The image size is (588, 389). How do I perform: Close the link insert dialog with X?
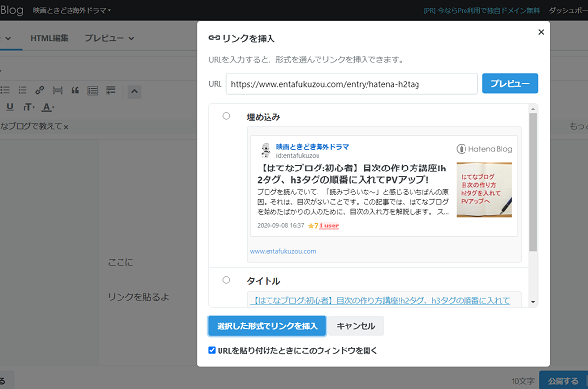coord(541,32)
